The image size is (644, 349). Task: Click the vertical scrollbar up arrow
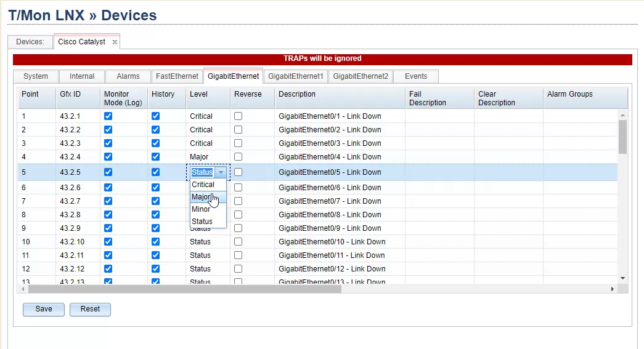(x=622, y=116)
